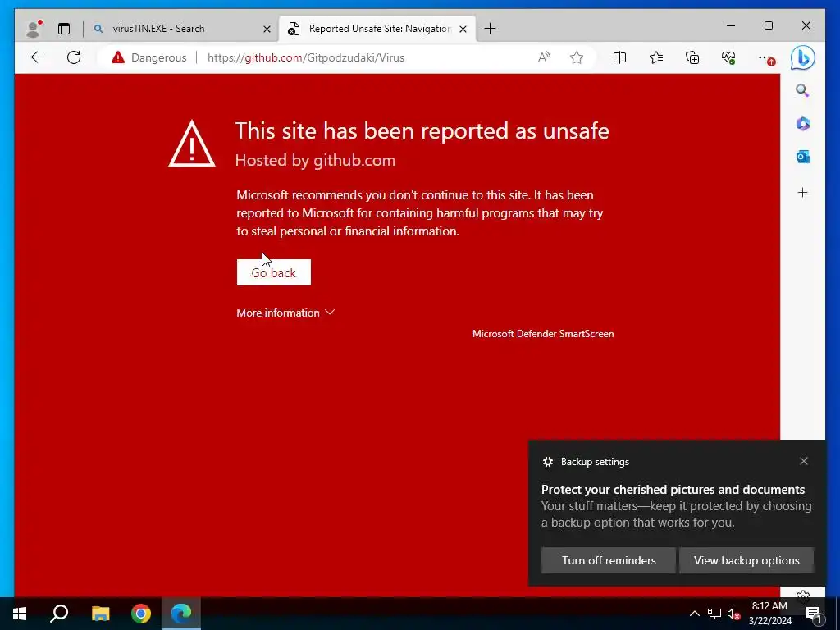The image size is (840, 630).
Task: Click the warning triangle icon on page
Action: (x=192, y=144)
